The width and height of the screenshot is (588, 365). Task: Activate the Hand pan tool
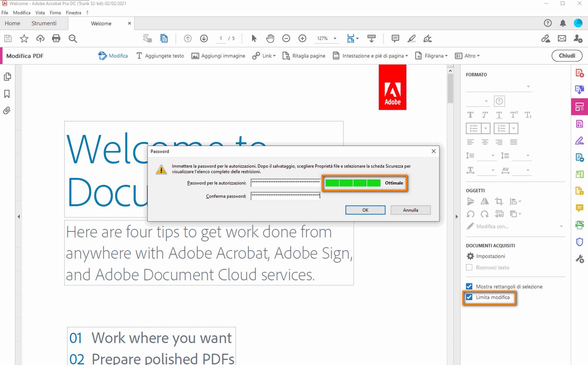click(x=270, y=38)
